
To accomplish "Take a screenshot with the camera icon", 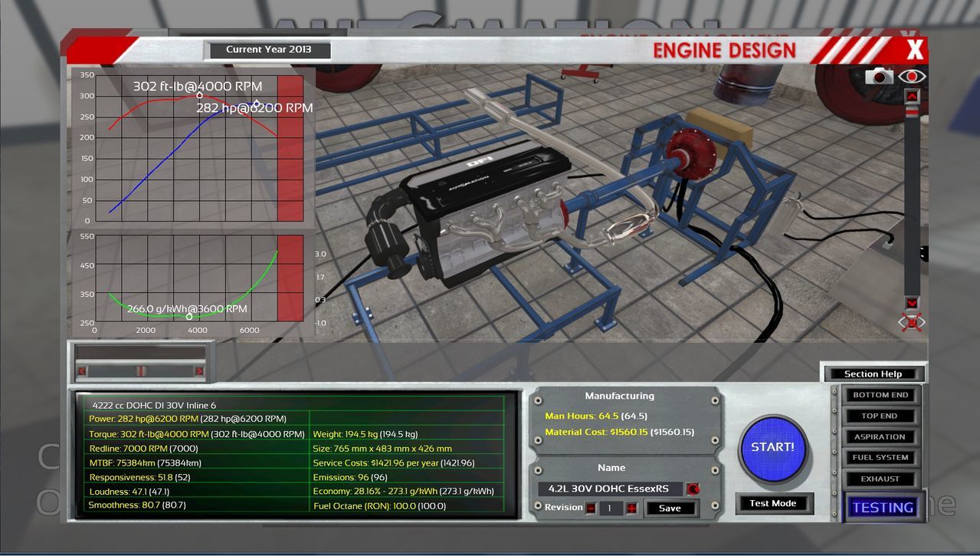I will [879, 76].
